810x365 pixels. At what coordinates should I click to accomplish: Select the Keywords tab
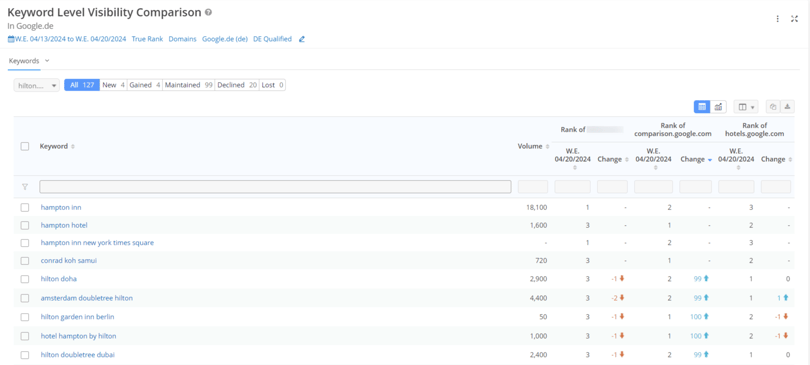[x=24, y=61]
